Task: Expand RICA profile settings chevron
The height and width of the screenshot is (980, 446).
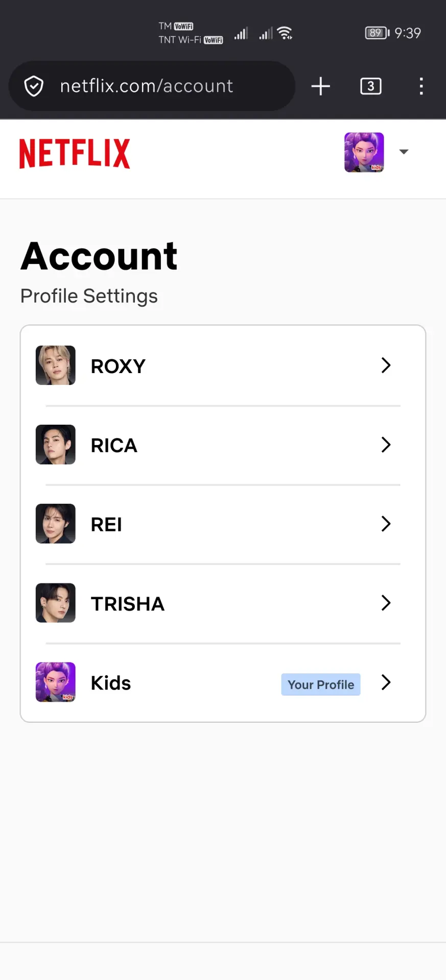Action: coord(386,445)
